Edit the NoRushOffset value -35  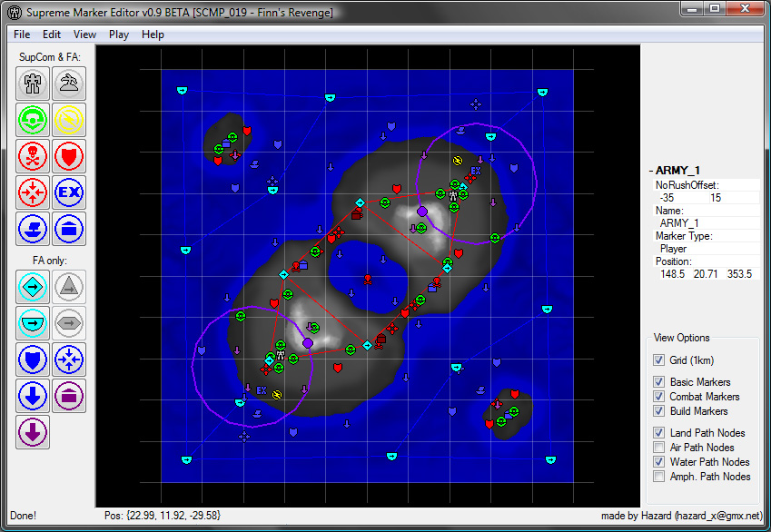[667, 198]
